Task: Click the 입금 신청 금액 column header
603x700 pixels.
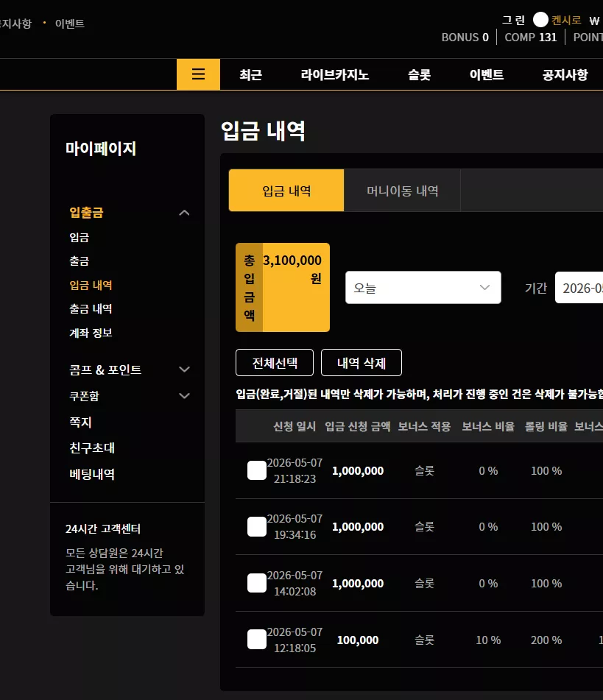Action: 357,426
